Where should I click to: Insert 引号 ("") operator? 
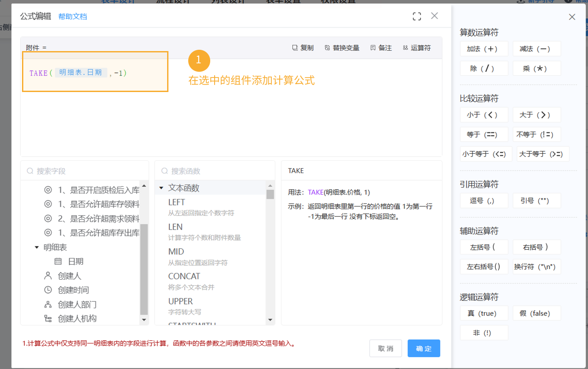point(537,200)
